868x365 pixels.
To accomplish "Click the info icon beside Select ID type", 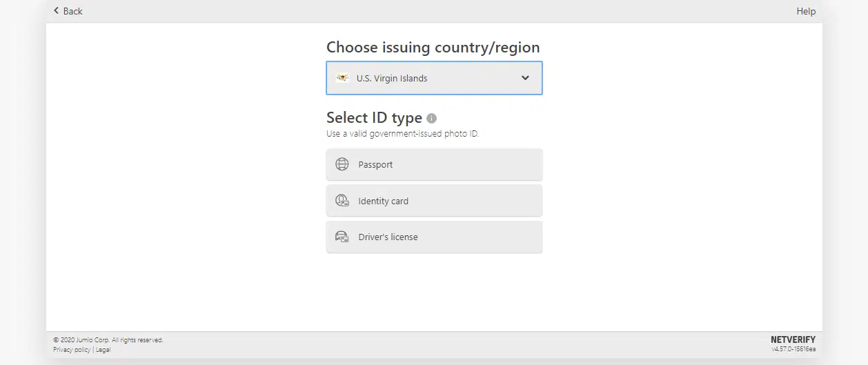I will [x=431, y=118].
